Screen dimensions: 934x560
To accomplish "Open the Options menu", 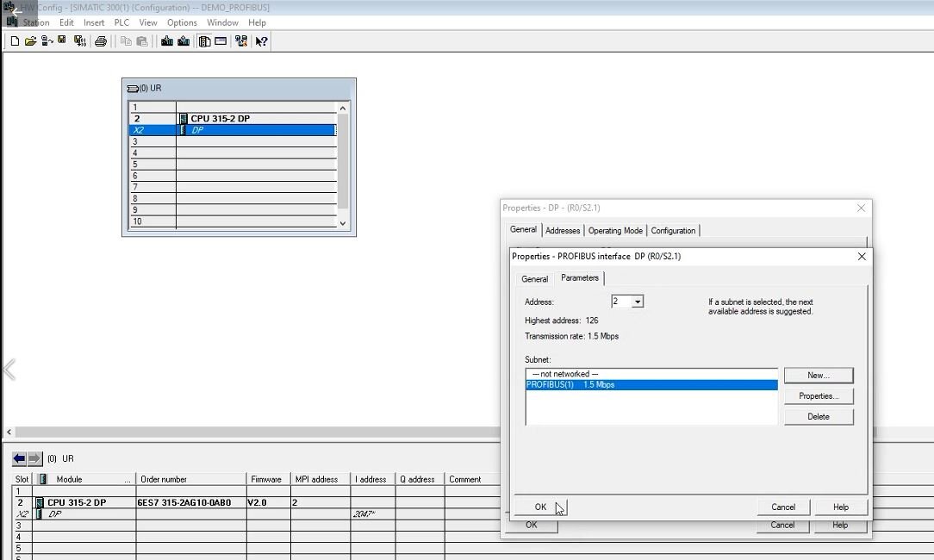I will [182, 22].
